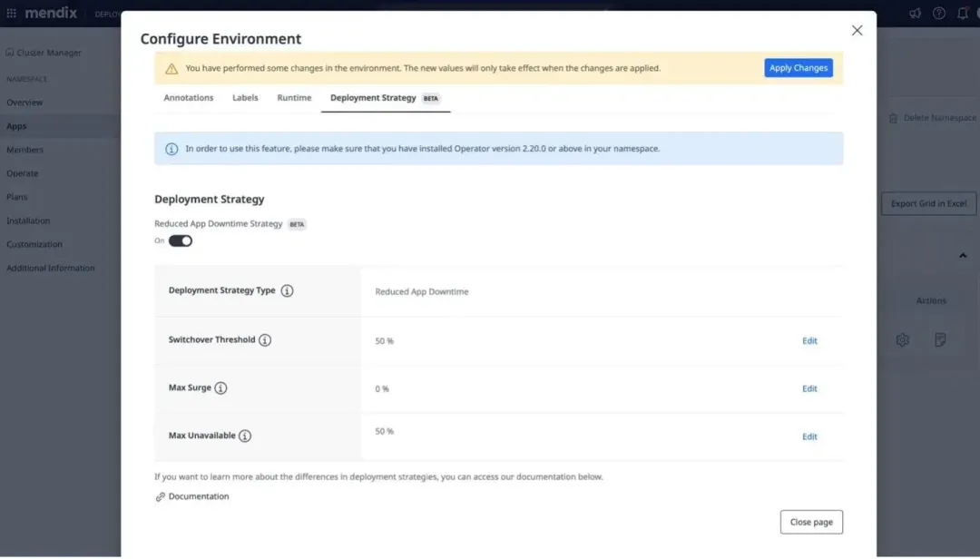Click the BETA badge beside Reduced App Downtime Strategy
The width and height of the screenshot is (980, 559).
[x=297, y=224]
